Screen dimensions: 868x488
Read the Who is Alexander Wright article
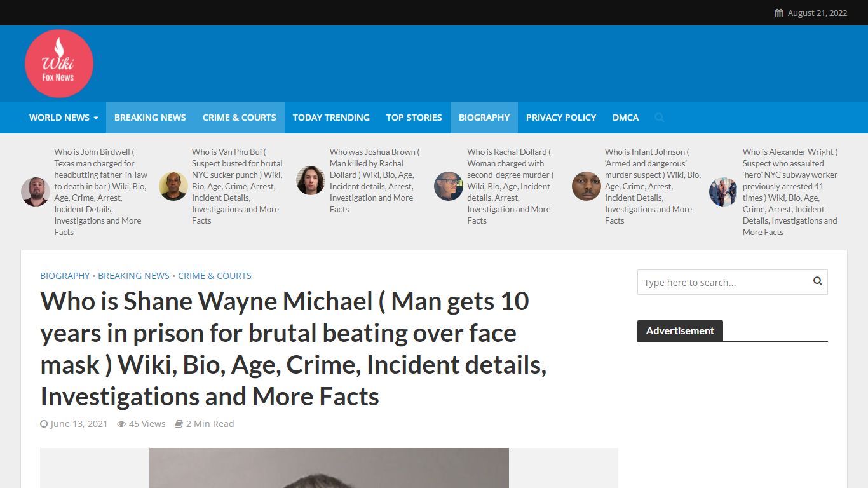pos(790,192)
